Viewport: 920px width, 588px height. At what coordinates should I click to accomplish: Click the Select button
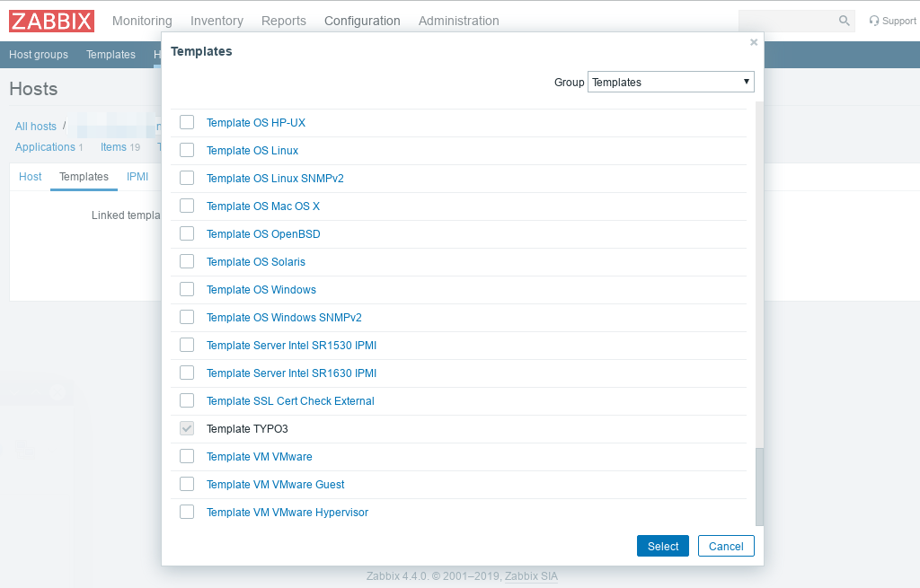click(x=662, y=546)
